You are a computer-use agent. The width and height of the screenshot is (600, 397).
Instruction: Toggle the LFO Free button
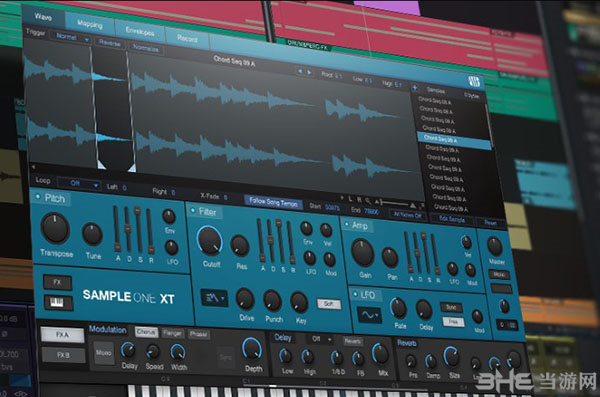pos(453,322)
